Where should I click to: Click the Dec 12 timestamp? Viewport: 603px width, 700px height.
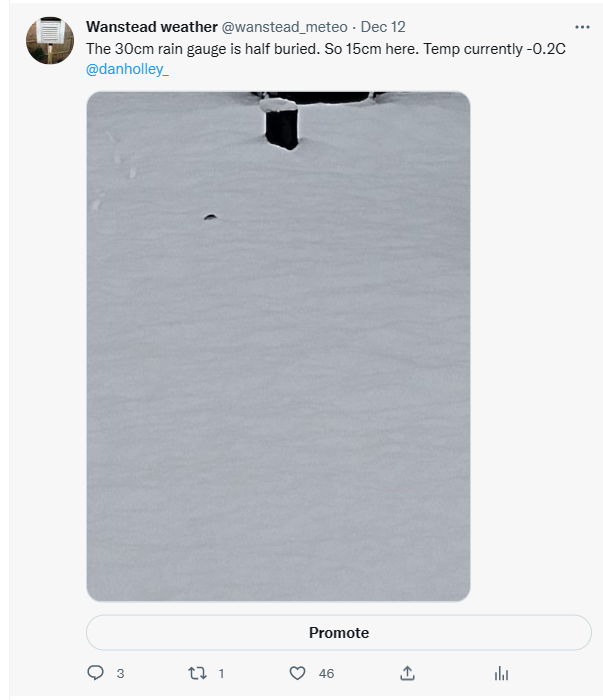[x=383, y=27]
